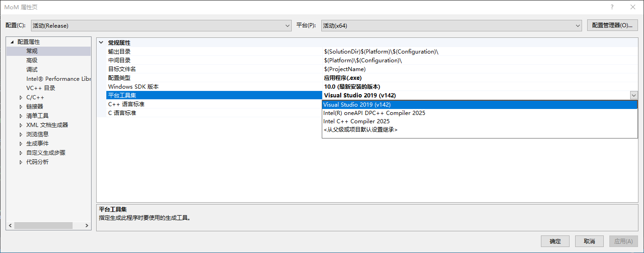Collapse the 常规属性 section chevron
Viewport: 644px width, 253px height.
(102, 42)
